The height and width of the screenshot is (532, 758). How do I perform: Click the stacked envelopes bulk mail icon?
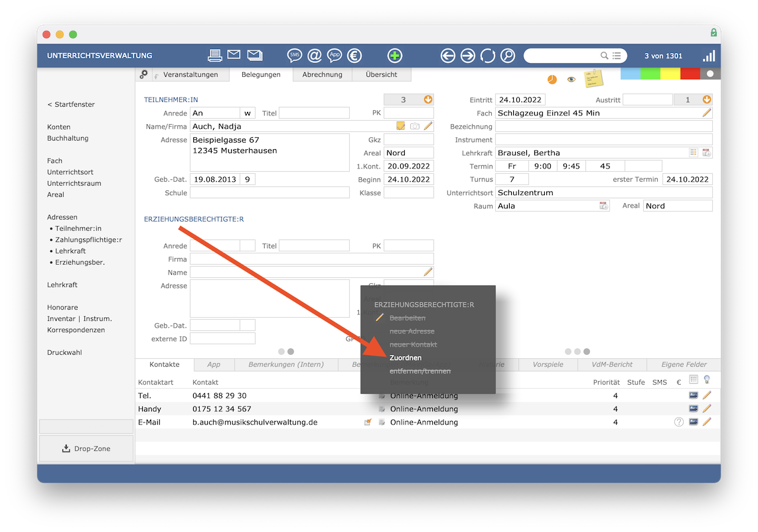click(255, 55)
